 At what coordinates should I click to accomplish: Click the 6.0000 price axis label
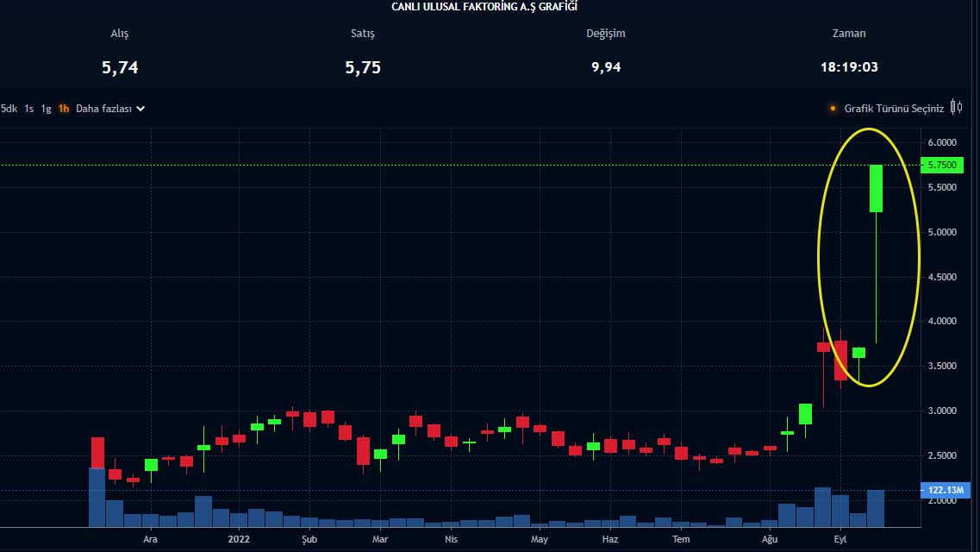pos(942,142)
